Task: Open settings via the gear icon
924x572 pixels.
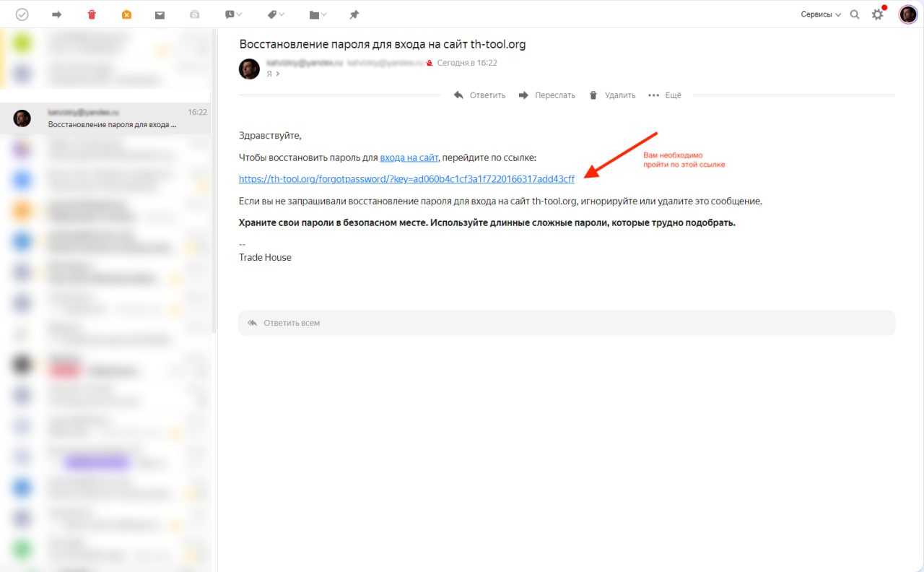Action: 877,14
